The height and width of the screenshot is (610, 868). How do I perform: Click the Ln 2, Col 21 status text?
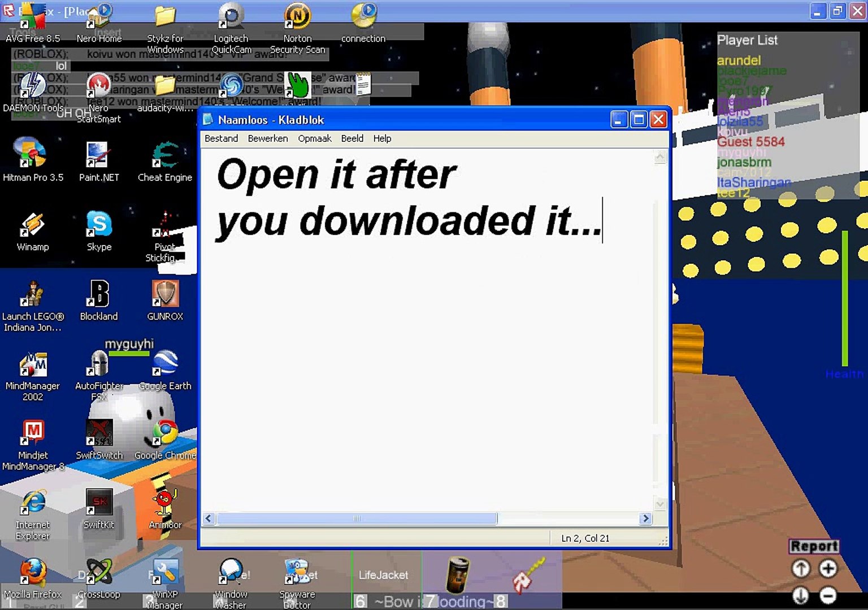585,538
